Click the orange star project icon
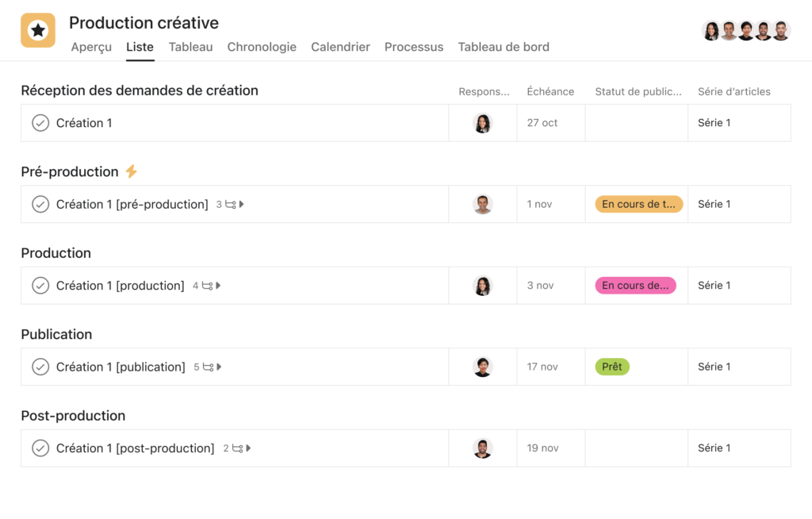 click(x=38, y=30)
